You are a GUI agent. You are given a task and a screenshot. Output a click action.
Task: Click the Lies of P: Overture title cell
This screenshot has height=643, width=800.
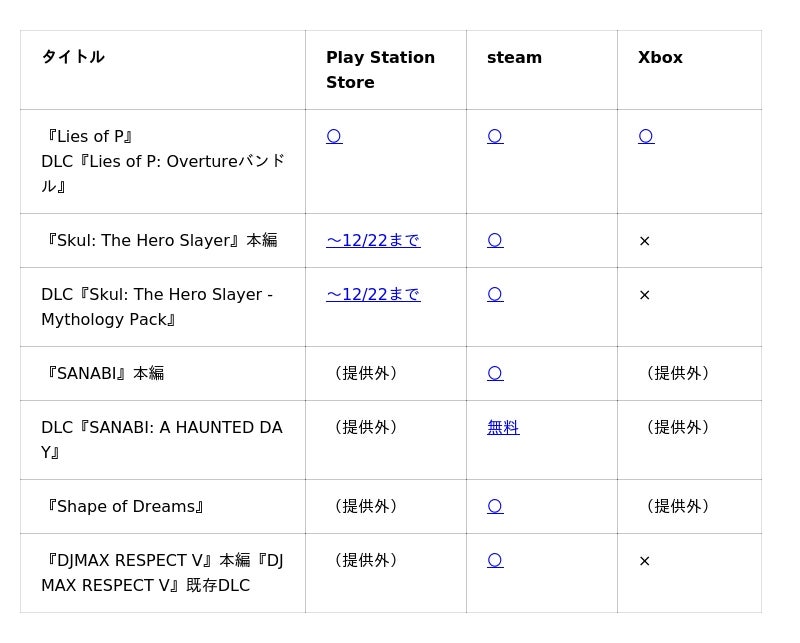click(x=163, y=161)
